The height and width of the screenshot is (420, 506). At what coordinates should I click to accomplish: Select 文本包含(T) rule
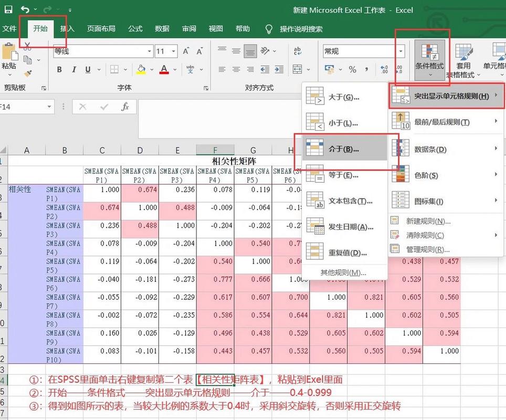(x=344, y=201)
